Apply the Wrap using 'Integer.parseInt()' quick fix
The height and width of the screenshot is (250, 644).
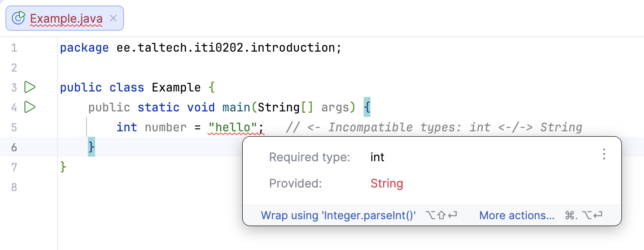(338, 216)
